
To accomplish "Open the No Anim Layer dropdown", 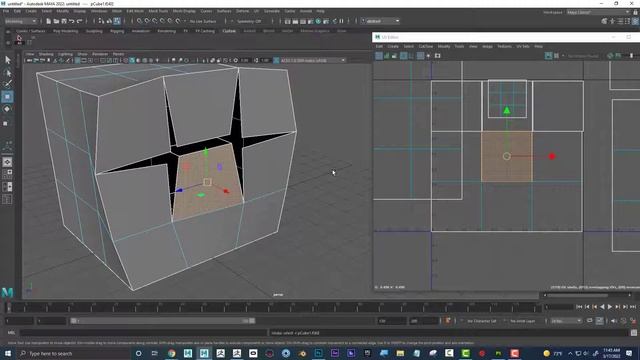I will pyautogui.click(x=523, y=321).
